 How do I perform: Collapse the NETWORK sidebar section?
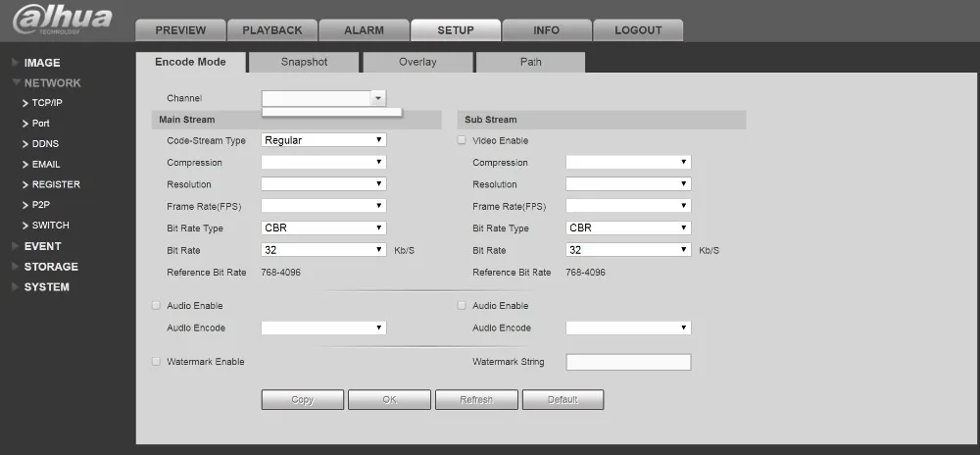point(46,82)
